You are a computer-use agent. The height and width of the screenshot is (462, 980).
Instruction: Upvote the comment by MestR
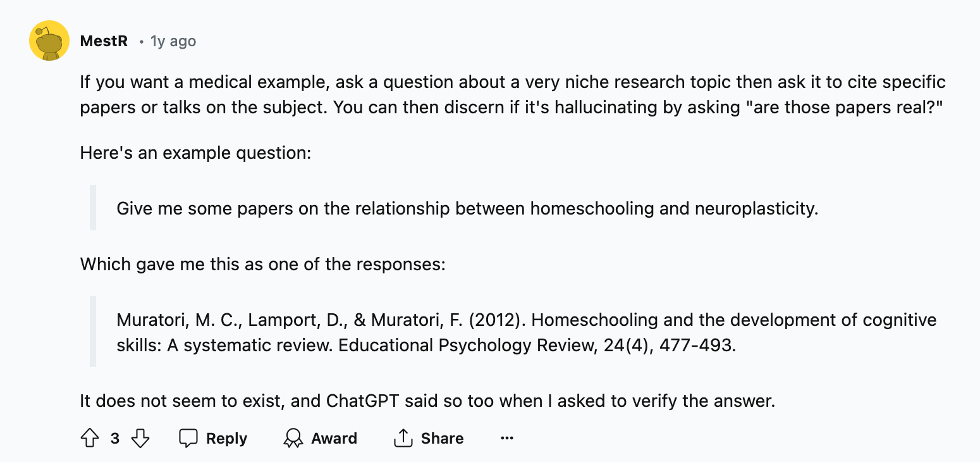pos(90,438)
